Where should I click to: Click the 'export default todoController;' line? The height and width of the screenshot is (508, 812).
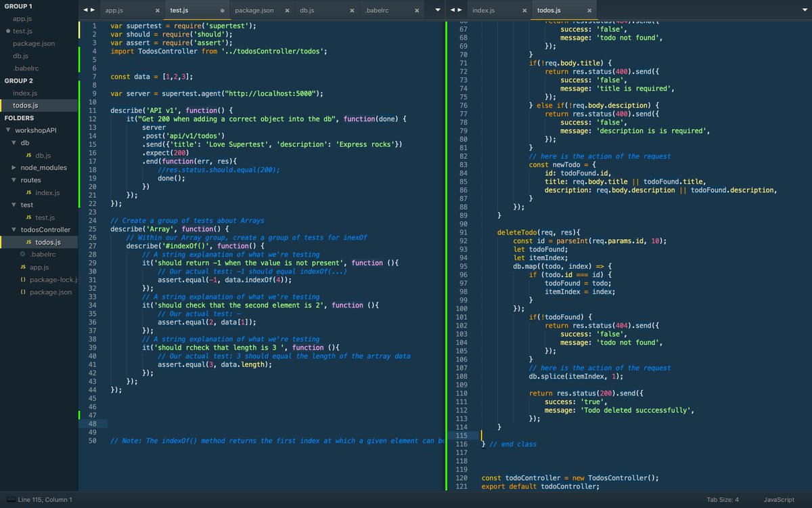pos(540,486)
